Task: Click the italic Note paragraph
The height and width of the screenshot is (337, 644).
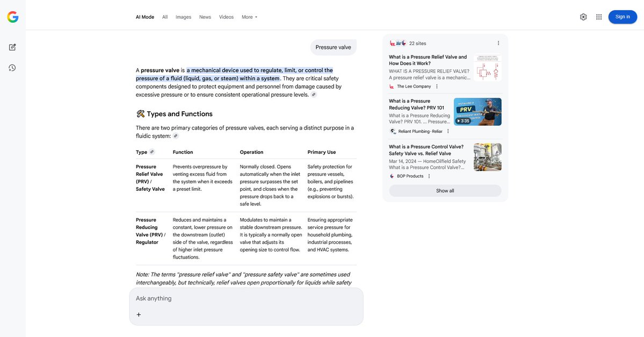Action: point(243,278)
